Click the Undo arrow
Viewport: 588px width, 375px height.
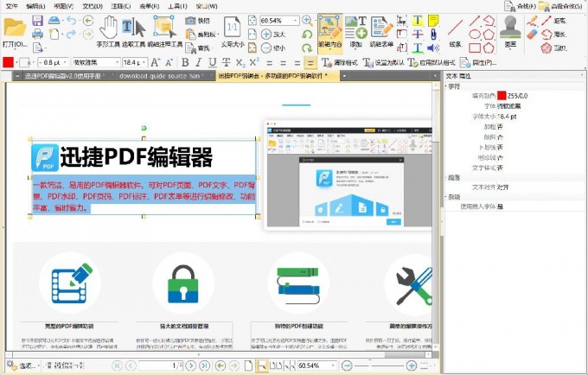coord(71,21)
